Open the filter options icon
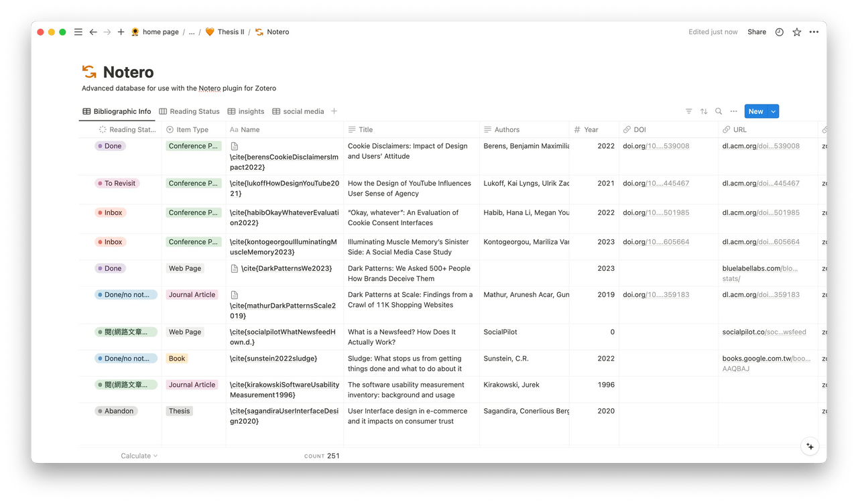The image size is (858, 504). [688, 111]
